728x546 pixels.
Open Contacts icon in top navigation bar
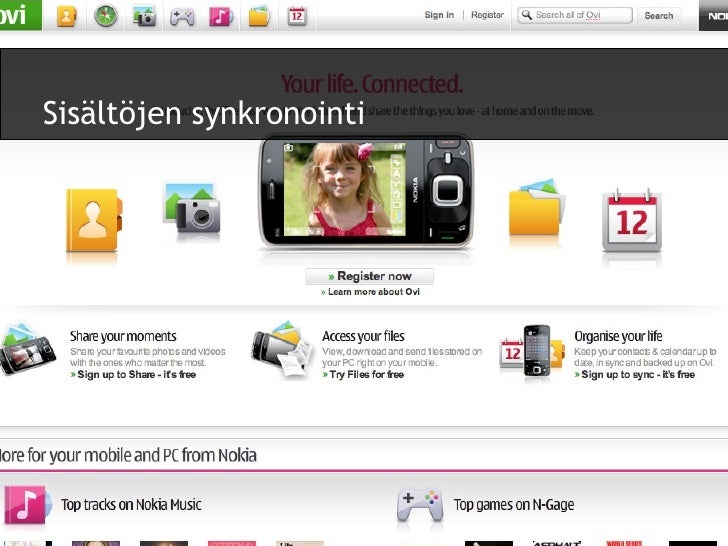point(67,16)
